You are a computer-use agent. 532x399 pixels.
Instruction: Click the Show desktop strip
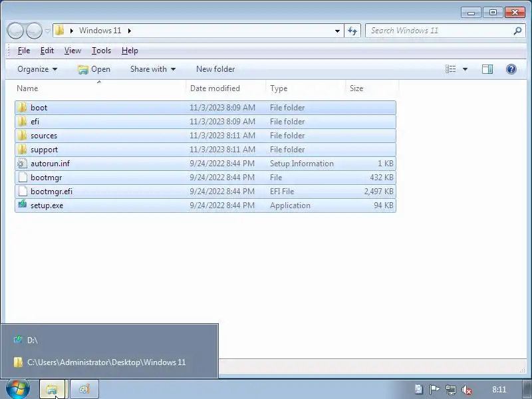pyautogui.click(x=526, y=389)
